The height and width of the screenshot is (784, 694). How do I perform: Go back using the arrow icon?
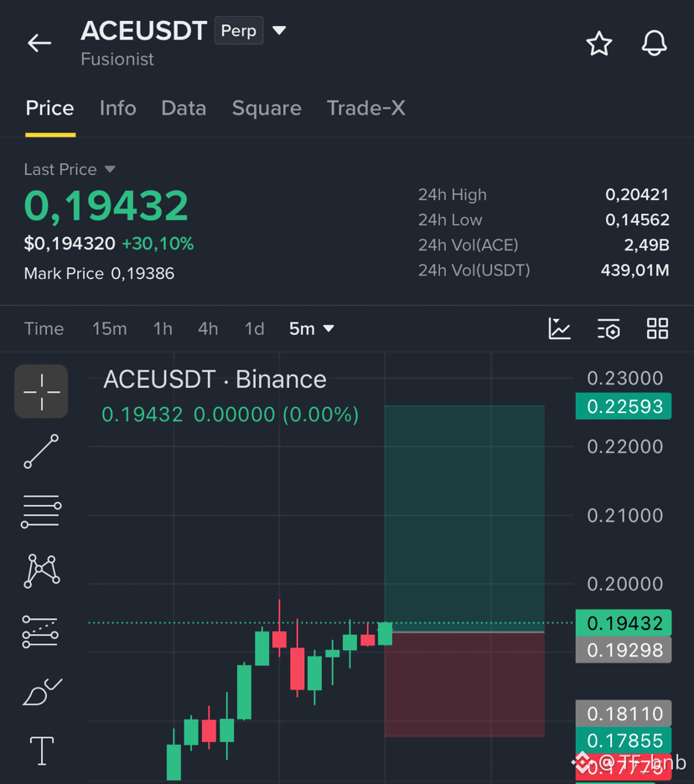[39, 43]
